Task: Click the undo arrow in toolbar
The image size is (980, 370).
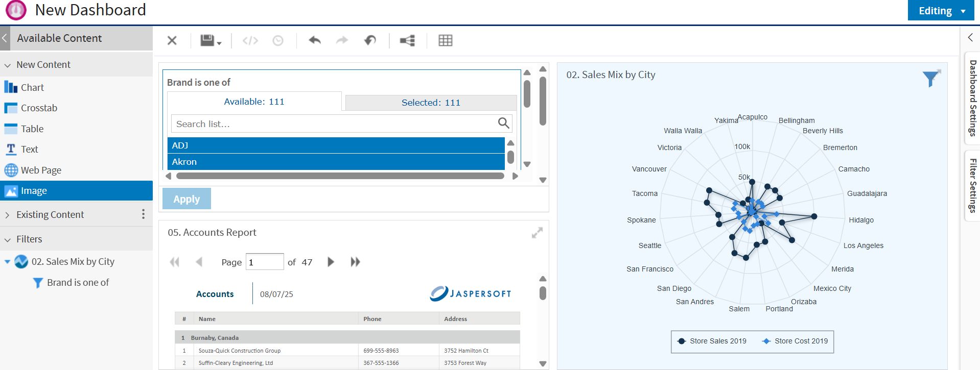Action: pyautogui.click(x=315, y=40)
